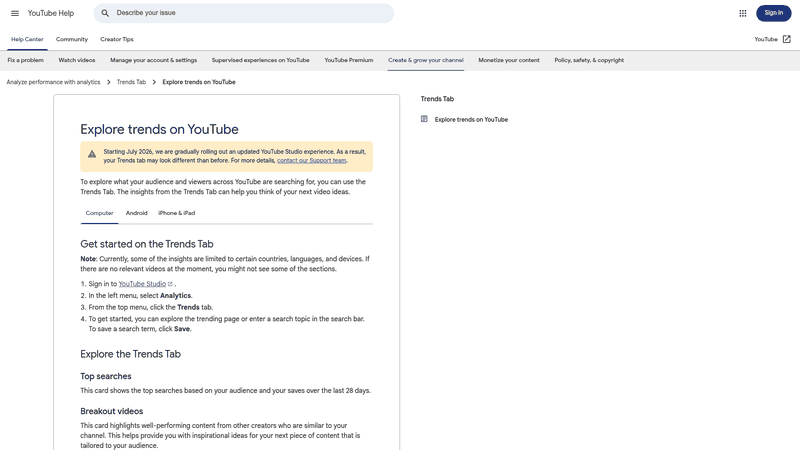This screenshot has width=800, height=450.
Task: Open the YouTube Studio link
Action: [x=142, y=284]
